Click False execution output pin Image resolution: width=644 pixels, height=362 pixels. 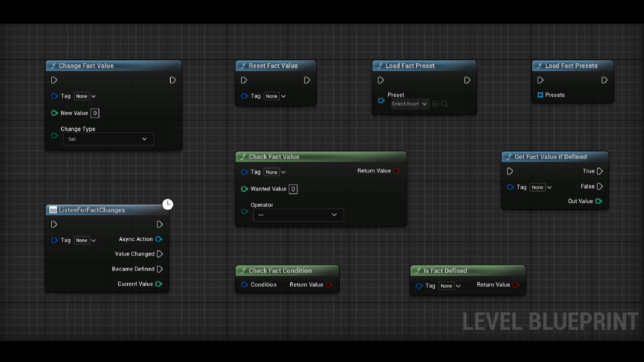600,187
